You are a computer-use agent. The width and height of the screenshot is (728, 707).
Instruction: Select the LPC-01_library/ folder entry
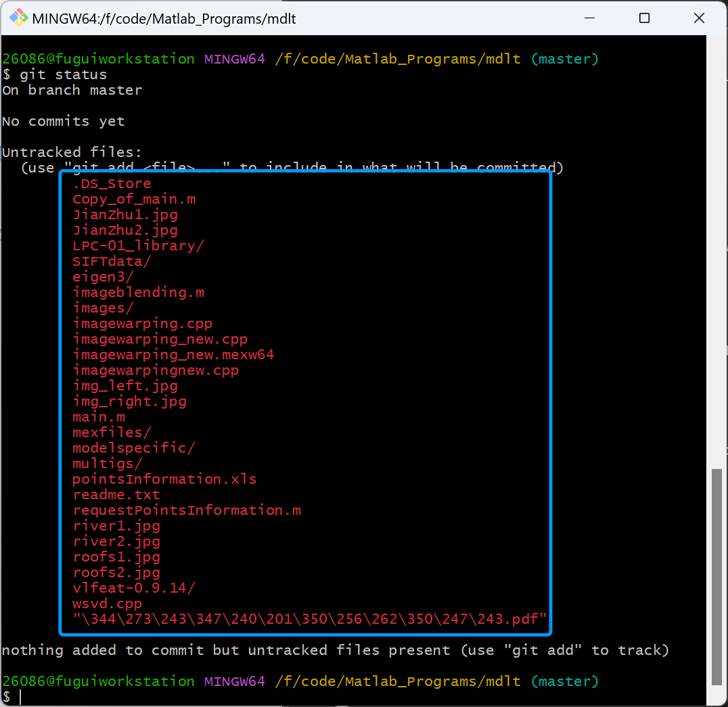click(x=138, y=246)
